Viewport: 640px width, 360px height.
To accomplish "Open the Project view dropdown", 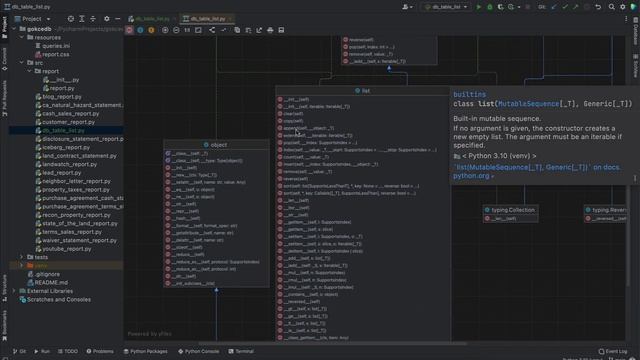I will (33, 19).
